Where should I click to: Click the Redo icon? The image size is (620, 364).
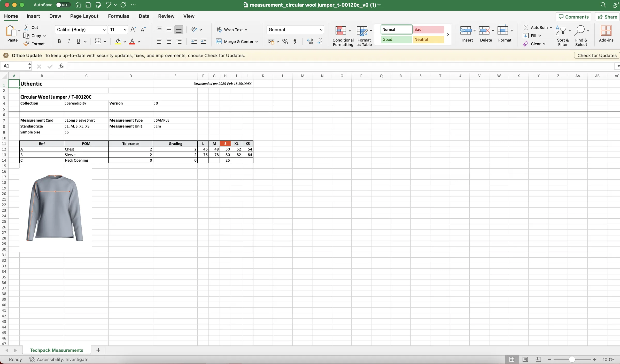point(123,5)
